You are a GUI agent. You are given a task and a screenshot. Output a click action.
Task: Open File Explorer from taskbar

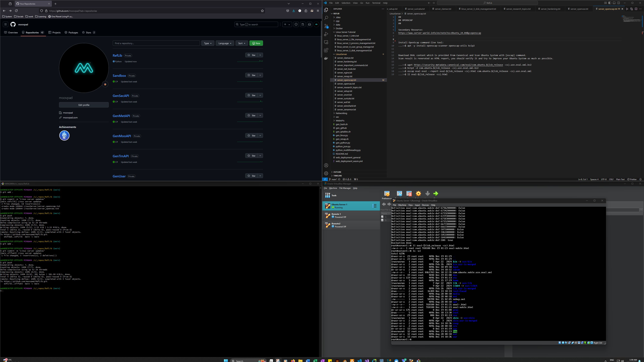point(300,360)
